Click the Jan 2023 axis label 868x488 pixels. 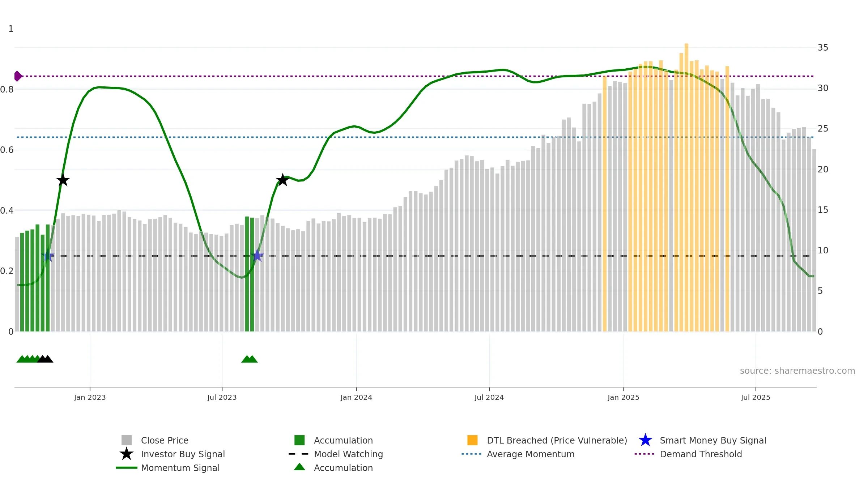[90, 397]
